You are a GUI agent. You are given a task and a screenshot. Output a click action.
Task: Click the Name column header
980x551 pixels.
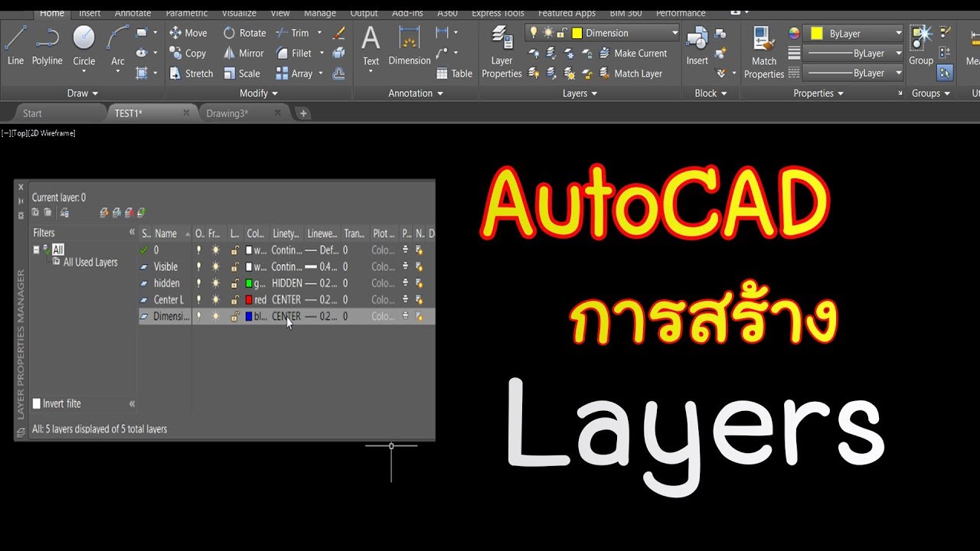coord(166,233)
